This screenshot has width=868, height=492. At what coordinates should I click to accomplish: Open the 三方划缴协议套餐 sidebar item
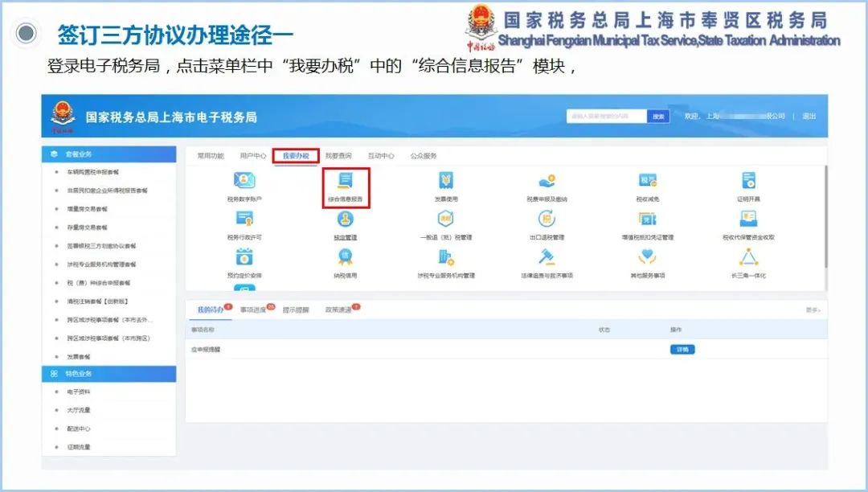pyautogui.click(x=101, y=246)
